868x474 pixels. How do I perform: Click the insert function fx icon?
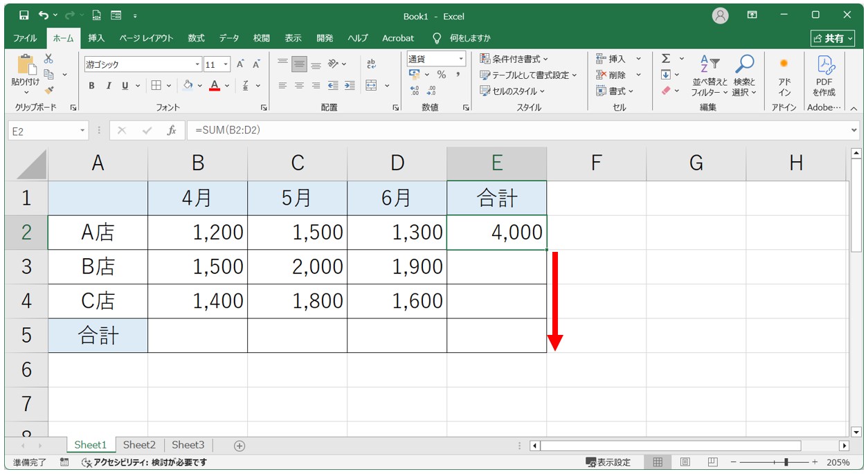pyautogui.click(x=172, y=130)
